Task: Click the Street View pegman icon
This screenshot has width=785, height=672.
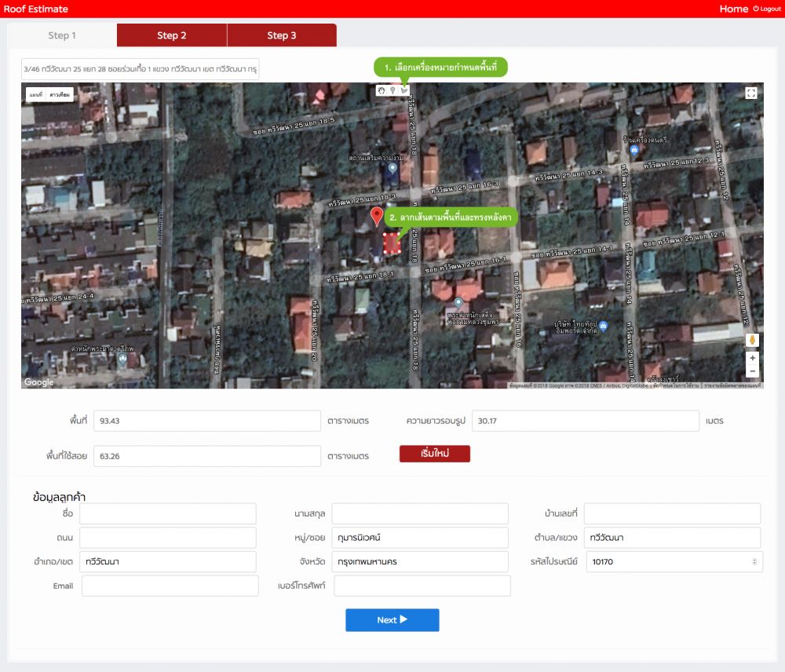Action: [752, 340]
